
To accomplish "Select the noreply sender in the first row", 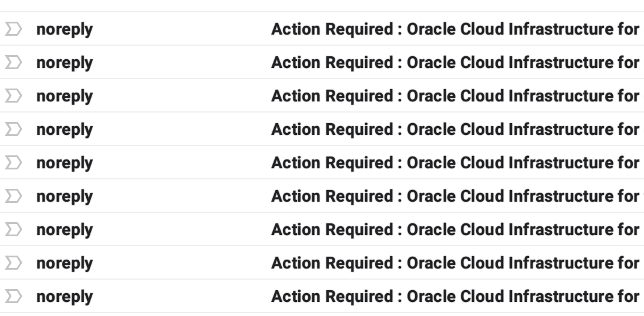I will [x=65, y=30].
